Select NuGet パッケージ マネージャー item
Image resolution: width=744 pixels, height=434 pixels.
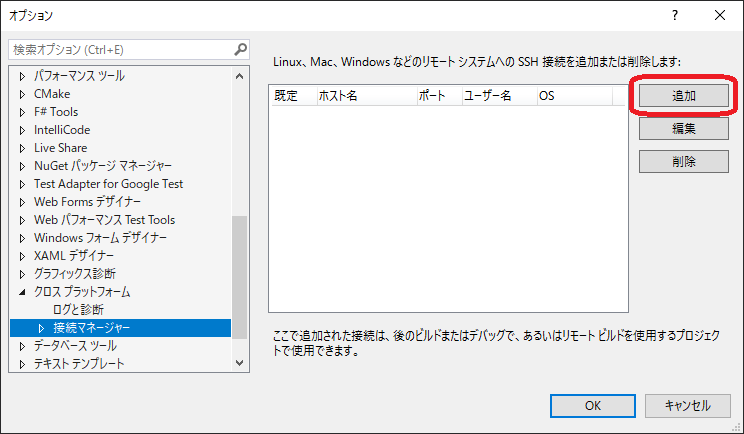pyautogui.click(x=102, y=166)
